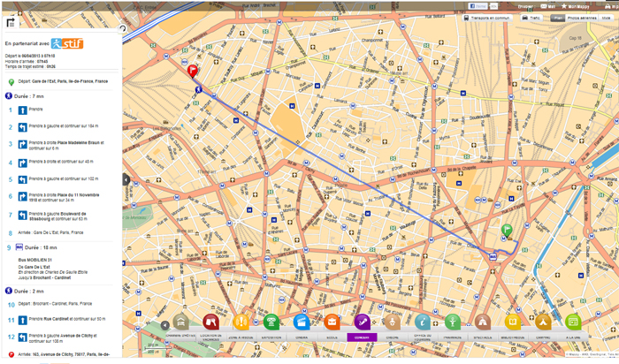The image size is (619, 364).
Task: Select the blue Cinéma clapperboard category icon
Action: [301, 322]
